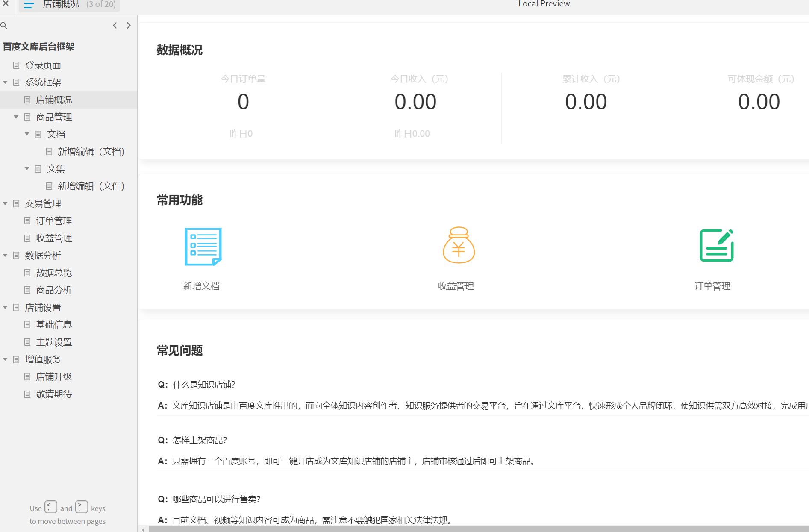Click the question 怎样上架商品?
Viewport: 809px width, 532px height.
pos(200,440)
